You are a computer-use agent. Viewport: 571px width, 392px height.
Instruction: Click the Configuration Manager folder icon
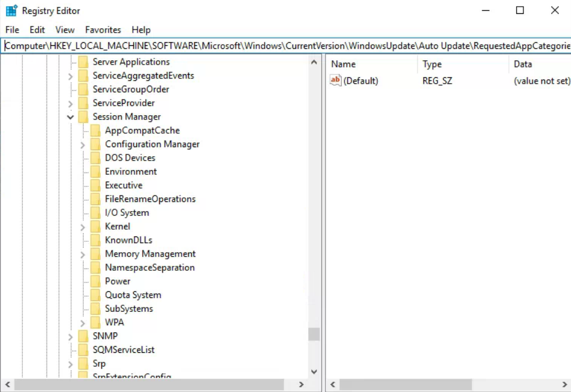(x=95, y=144)
